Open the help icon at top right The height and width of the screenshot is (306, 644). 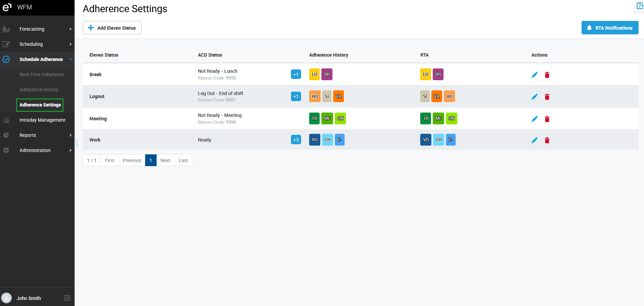[639, 6]
